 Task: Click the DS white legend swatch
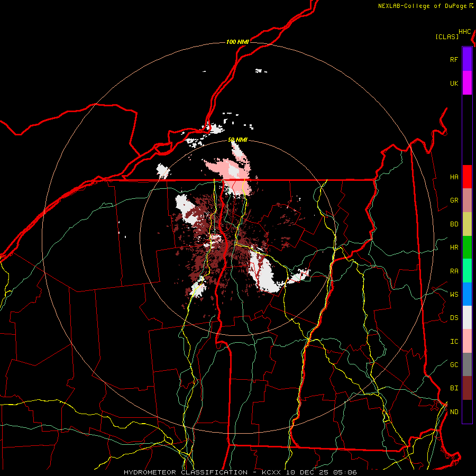click(x=467, y=317)
